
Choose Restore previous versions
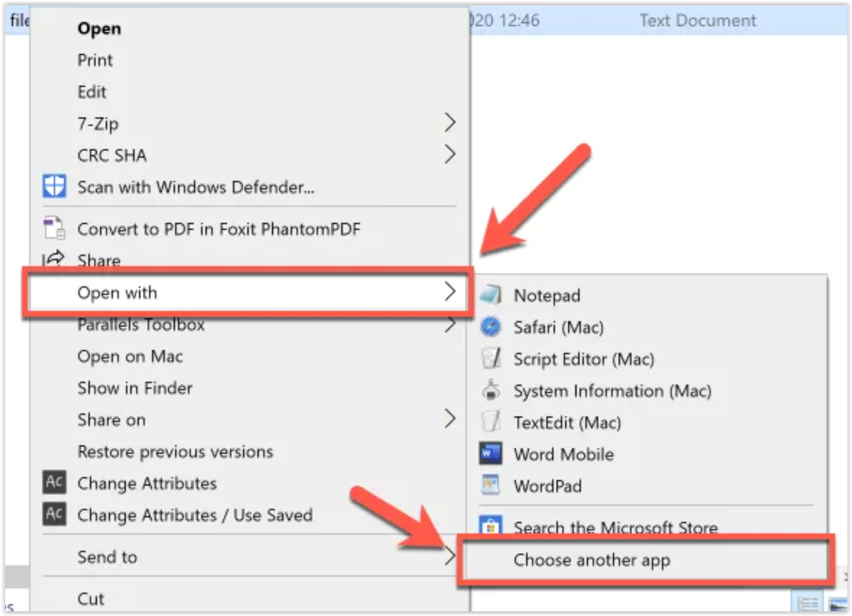[175, 451]
